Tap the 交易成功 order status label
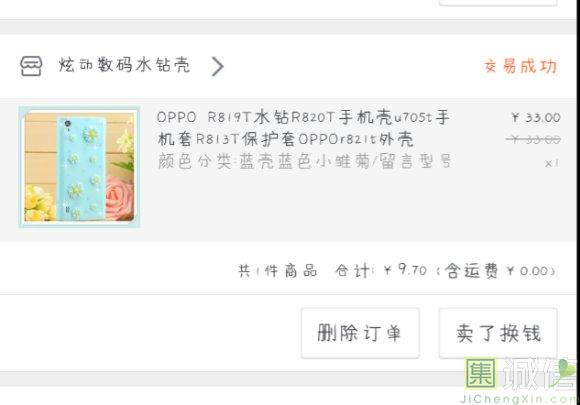 click(x=520, y=67)
